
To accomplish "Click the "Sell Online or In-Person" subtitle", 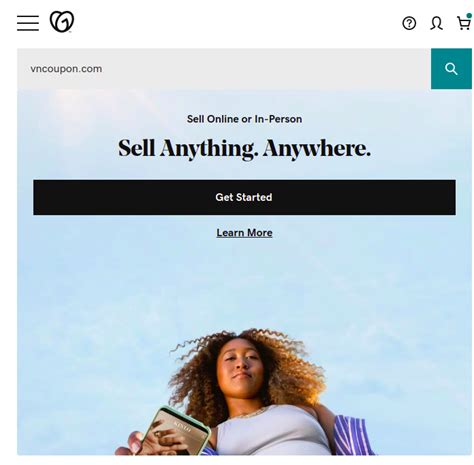I will point(244,119).
